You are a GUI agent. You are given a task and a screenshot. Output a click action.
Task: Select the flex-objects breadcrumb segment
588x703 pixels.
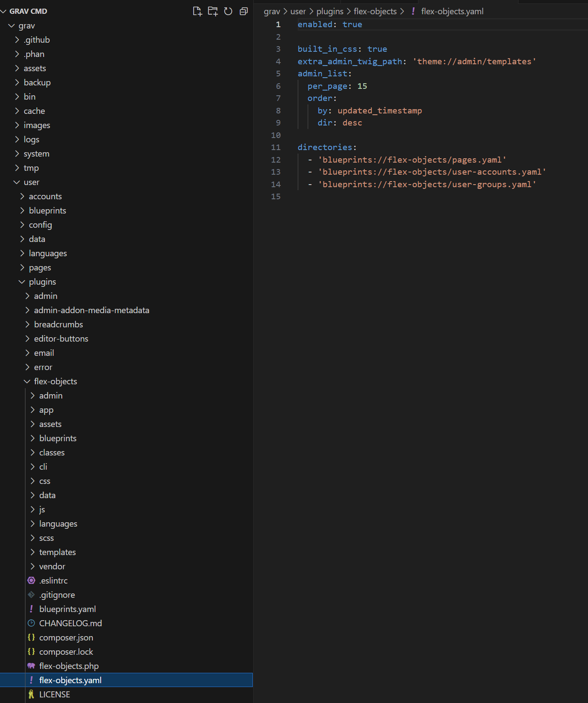[375, 12]
